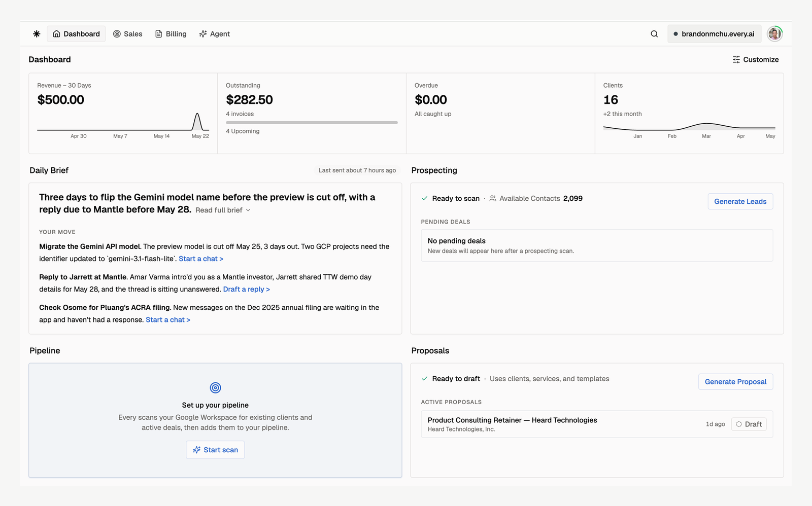Click the Customize sliders icon
812x506 pixels.
(736, 59)
